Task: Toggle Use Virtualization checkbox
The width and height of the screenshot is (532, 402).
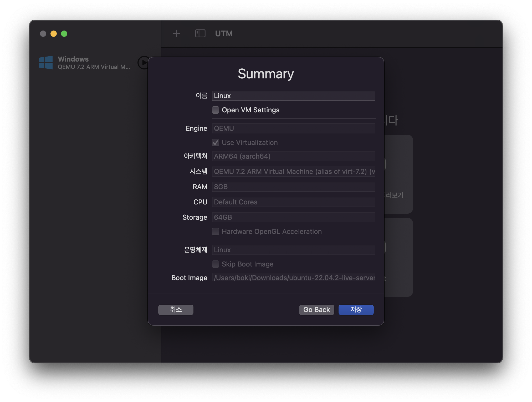Action: [x=216, y=143]
